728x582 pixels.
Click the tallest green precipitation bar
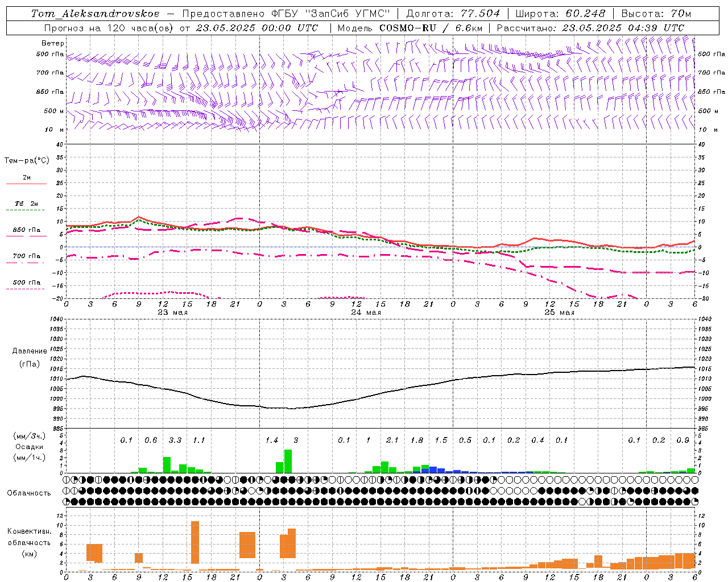pos(288,461)
